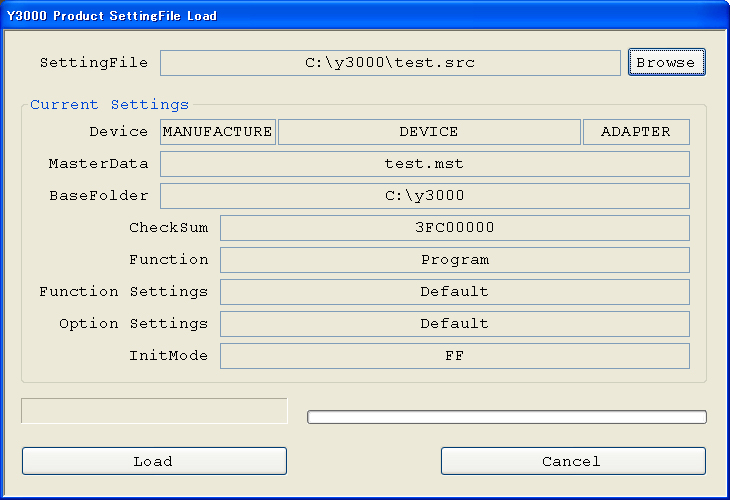
Task: Select the MasterData field test.mst
Action: pyautogui.click(x=425, y=164)
